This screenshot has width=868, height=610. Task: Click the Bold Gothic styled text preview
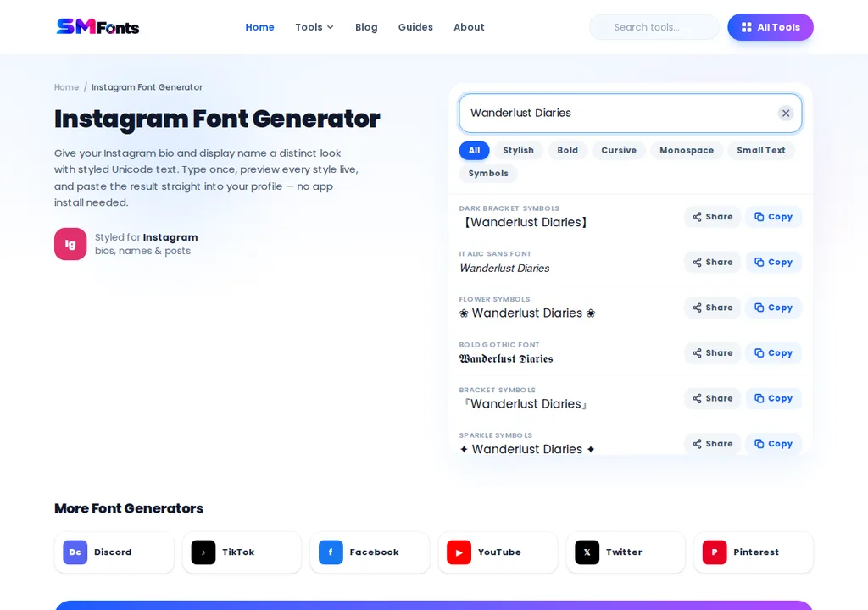pyautogui.click(x=506, y=358)
